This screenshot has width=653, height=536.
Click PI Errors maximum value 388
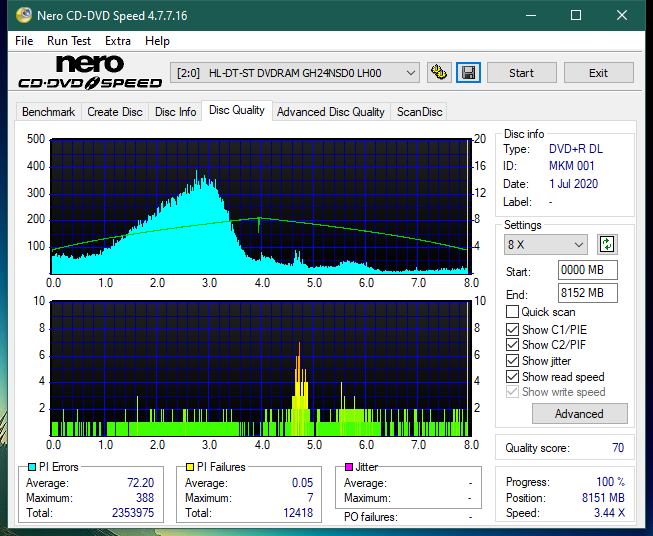(145, 498)
